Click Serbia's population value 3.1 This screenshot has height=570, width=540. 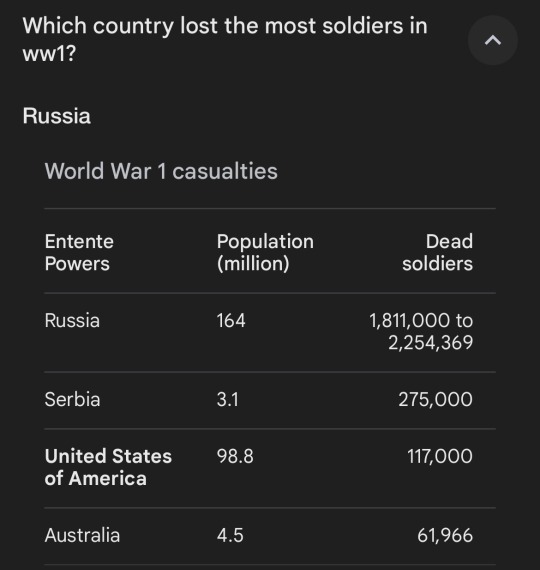point(228,399)
